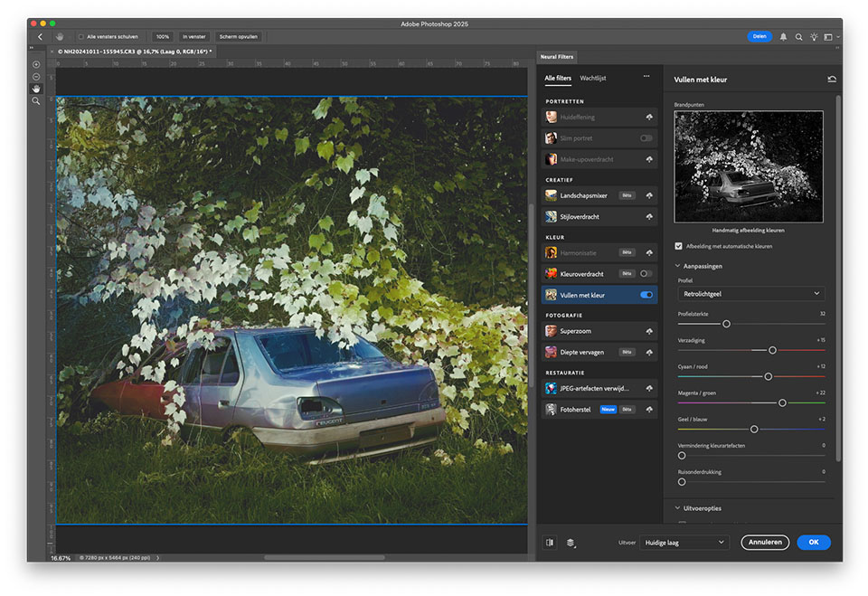
Task: Download the JPEG-artefacten verwijderen filter
Action: tap(649, 388)
